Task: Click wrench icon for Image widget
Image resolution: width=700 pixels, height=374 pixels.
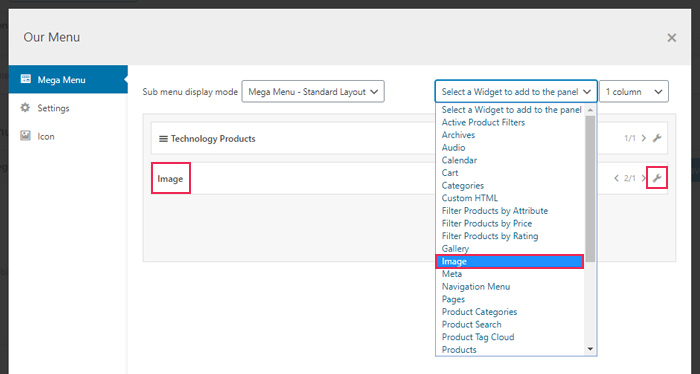Action: pyautogui.click(x=657, y=178)
